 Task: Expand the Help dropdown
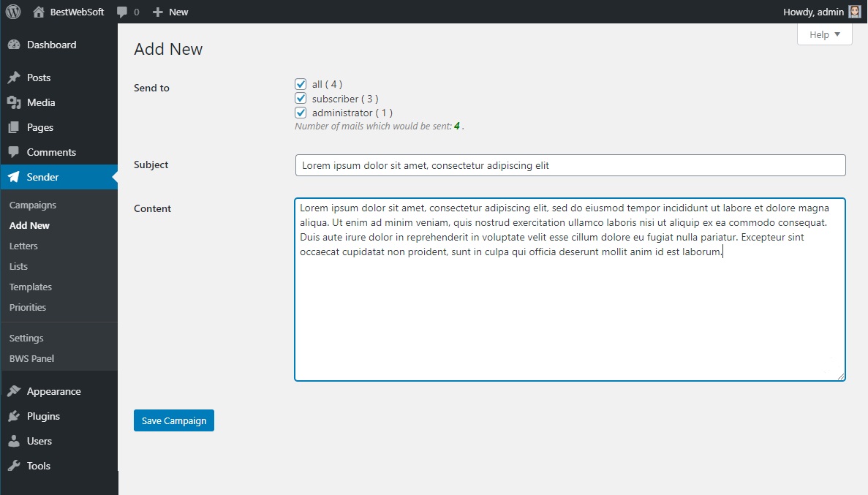tap(824, 34)
